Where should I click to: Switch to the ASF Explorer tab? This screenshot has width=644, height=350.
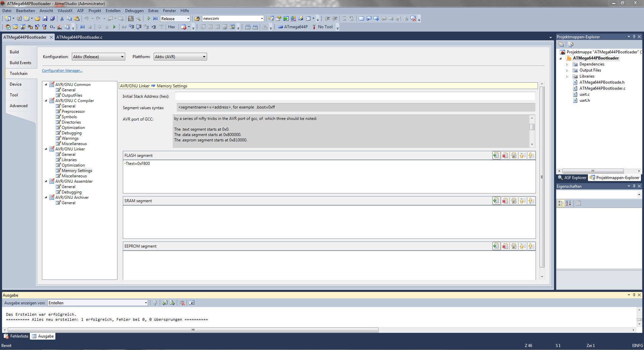tap(572, 178)
